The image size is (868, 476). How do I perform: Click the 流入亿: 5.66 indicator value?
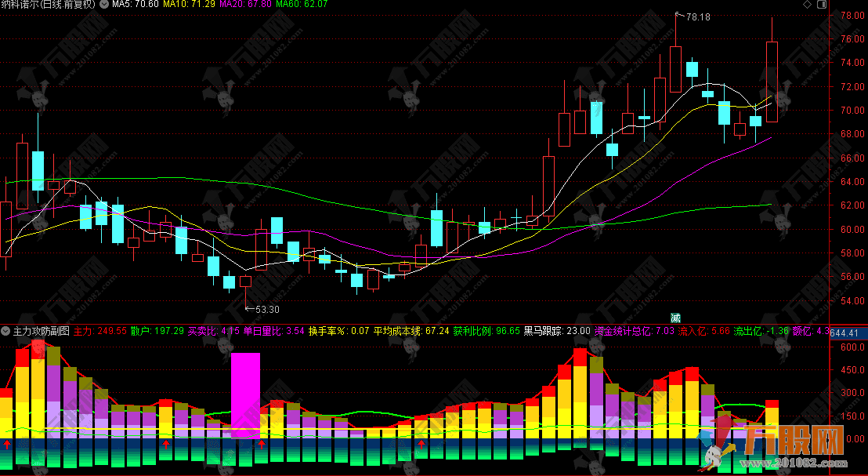[704, 332]
